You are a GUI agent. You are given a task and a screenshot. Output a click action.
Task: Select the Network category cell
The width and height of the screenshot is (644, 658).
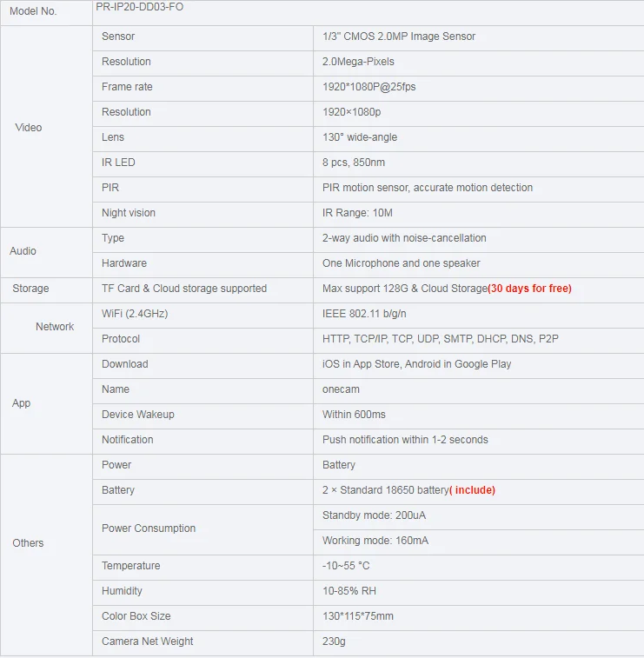point(46,329)
